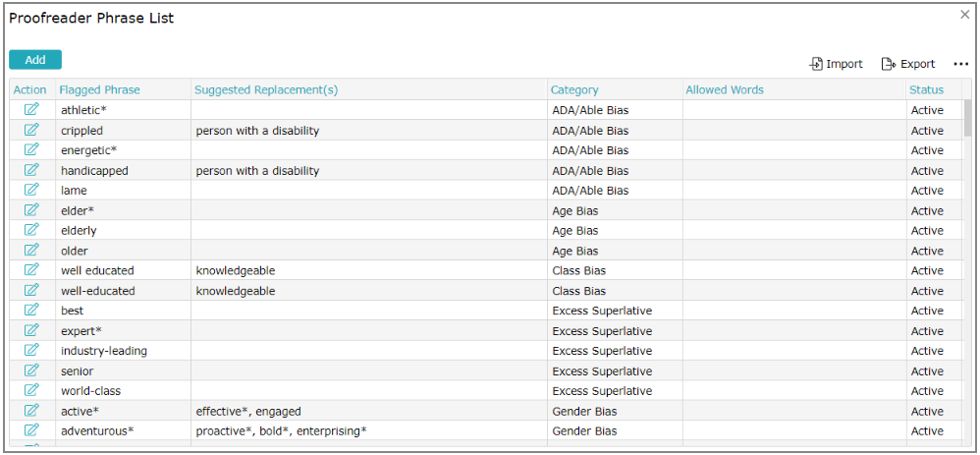Edit the 'athletic*' phrase row
The width and height of the screenshot is (980, 455).
click(31, 109)
